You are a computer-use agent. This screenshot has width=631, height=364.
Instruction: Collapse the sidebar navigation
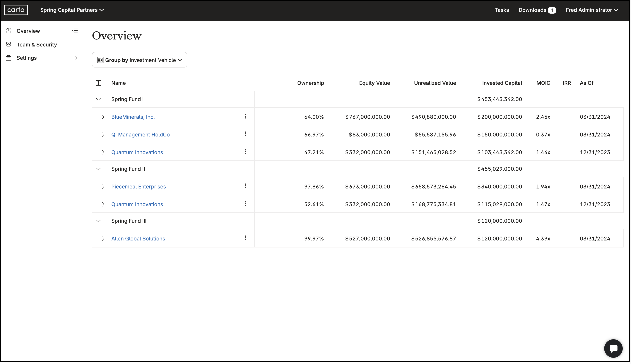[75, 30]
